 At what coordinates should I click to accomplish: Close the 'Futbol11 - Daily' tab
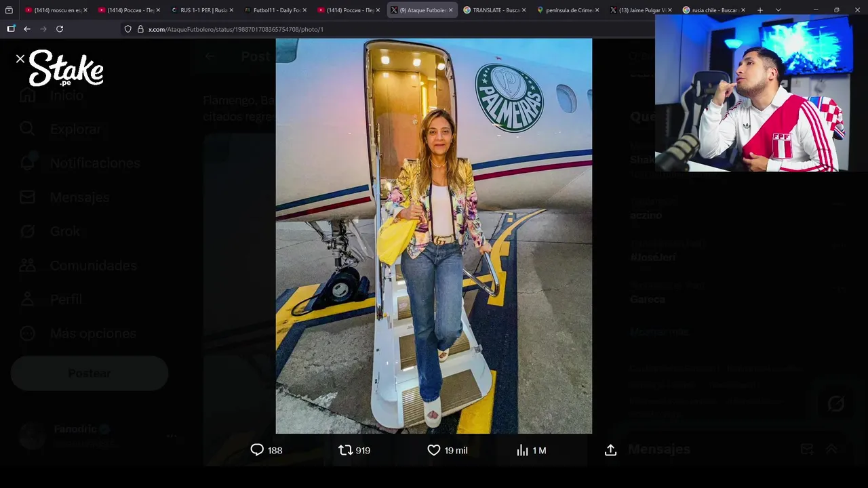tap(304, 10)
